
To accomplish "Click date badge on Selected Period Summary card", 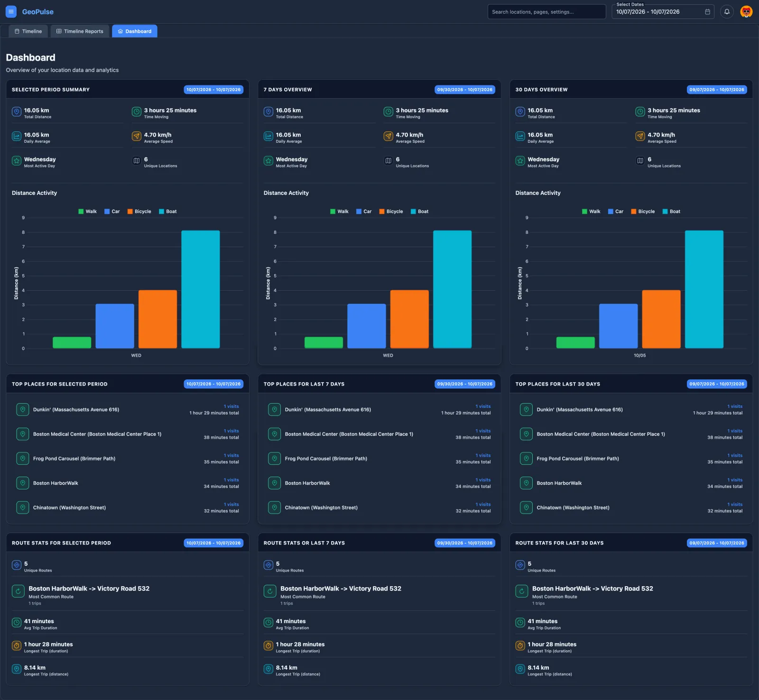I will [213, 90].
